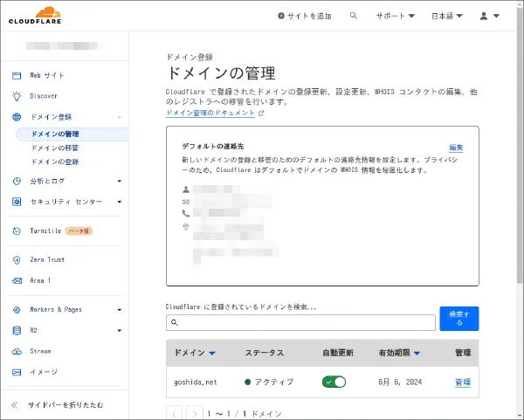Click the 検索する button

[459, 319]
